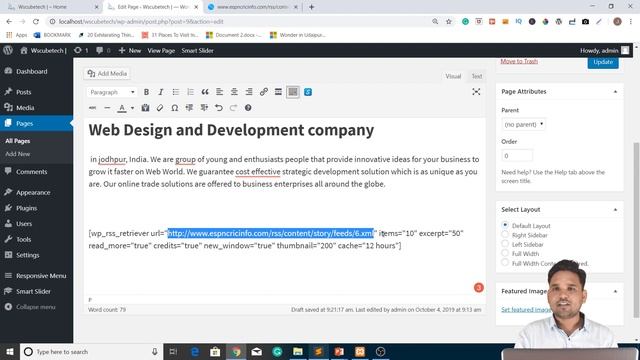The image size is (640, 360).
Task: Open File Explorer from taskbar
Action: click(x=298, y=352)
